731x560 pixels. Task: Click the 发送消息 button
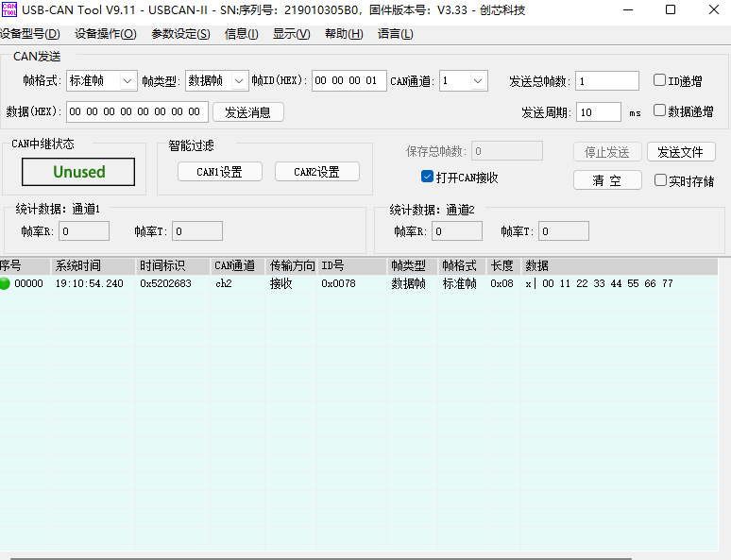[x=248, y=112]
